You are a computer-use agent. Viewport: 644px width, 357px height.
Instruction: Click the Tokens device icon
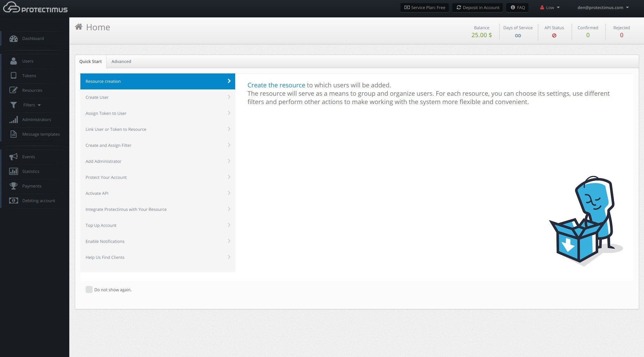pyautogui.click(x=14, y=76)
